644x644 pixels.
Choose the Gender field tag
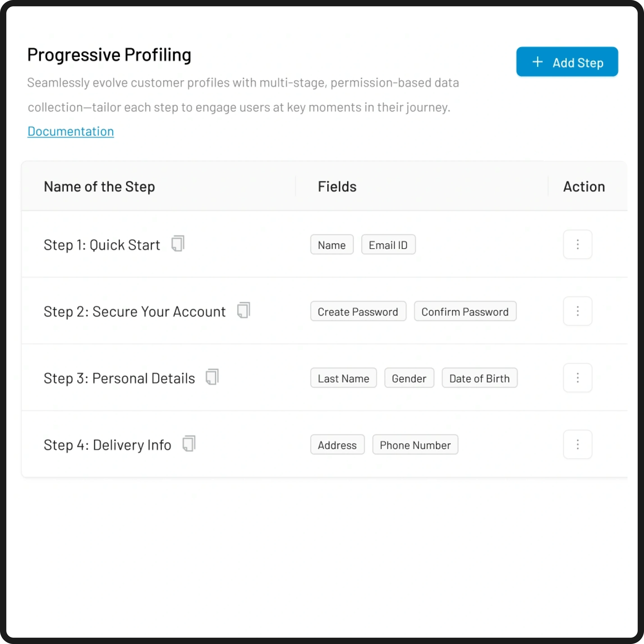coord(409,378)
